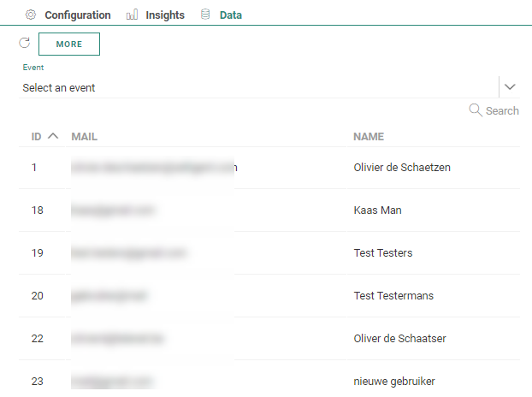
Task: Switch to the Insights tab
Action: pyautogui.click(x=165, y=15)
